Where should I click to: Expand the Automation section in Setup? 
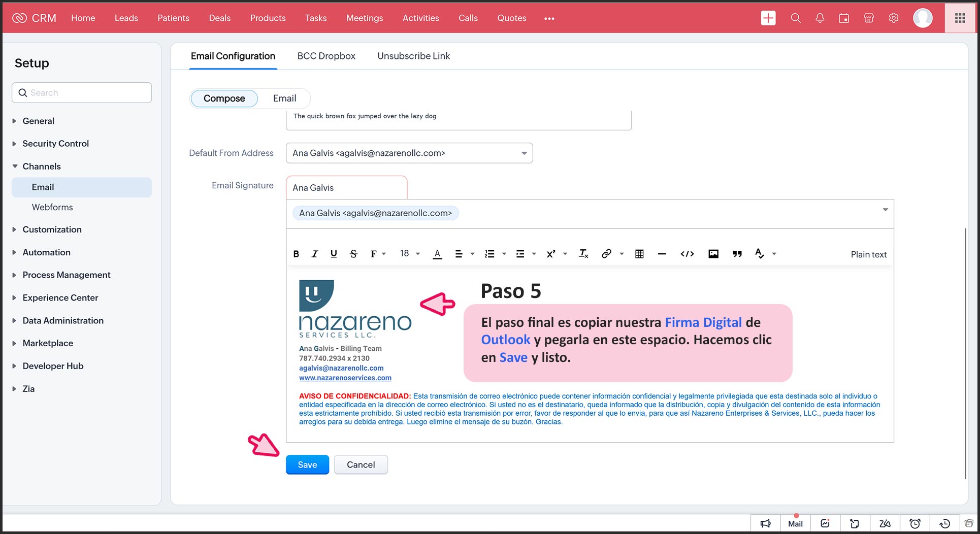pyautogui.click(x=46, y=252)
